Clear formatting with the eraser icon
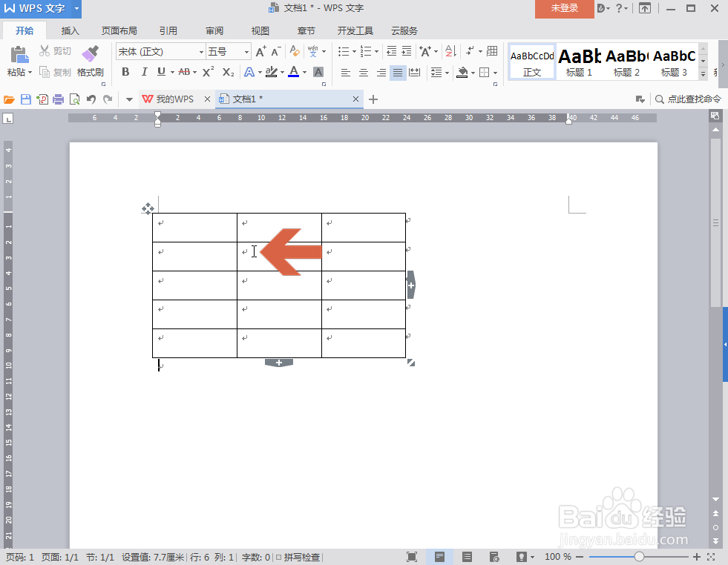Image resolution: width=728 pixels, height=565 pixels. pos(295,51)
